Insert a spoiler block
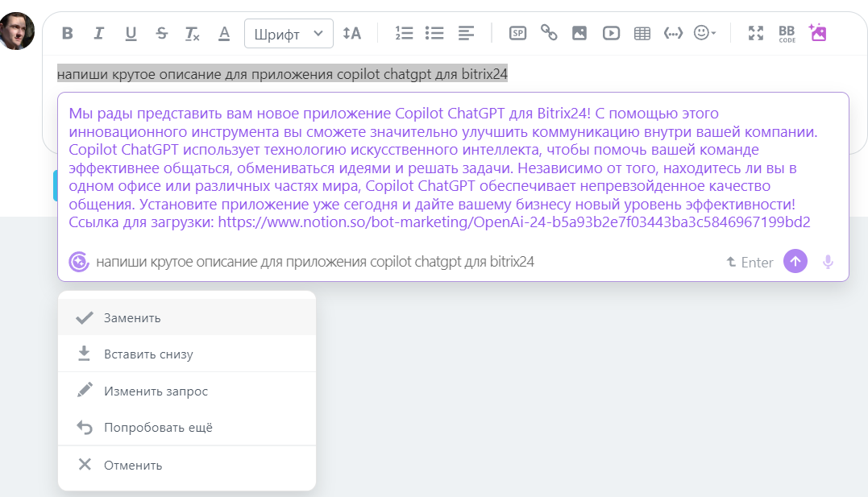Image resolution: width=868 pixels, height=497 pixels. (x=517, y=33)
